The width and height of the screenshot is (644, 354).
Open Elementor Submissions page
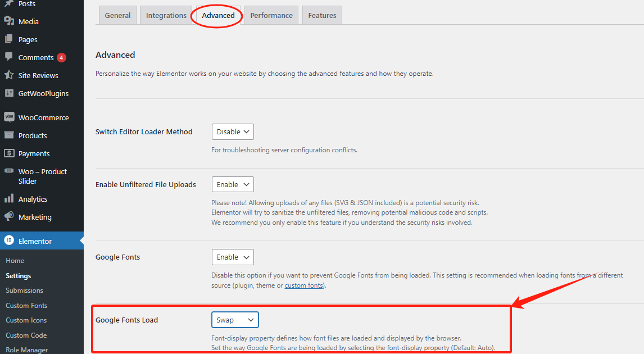25,291
